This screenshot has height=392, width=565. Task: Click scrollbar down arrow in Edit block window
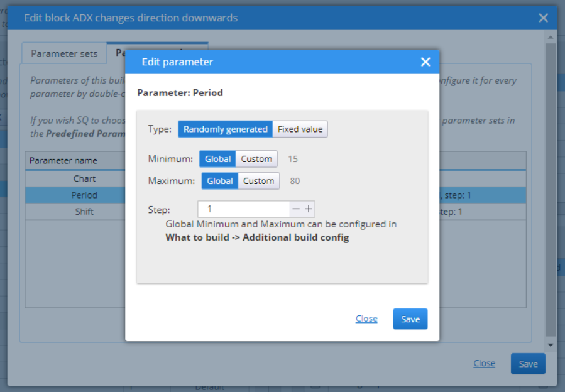click(550, 345)
